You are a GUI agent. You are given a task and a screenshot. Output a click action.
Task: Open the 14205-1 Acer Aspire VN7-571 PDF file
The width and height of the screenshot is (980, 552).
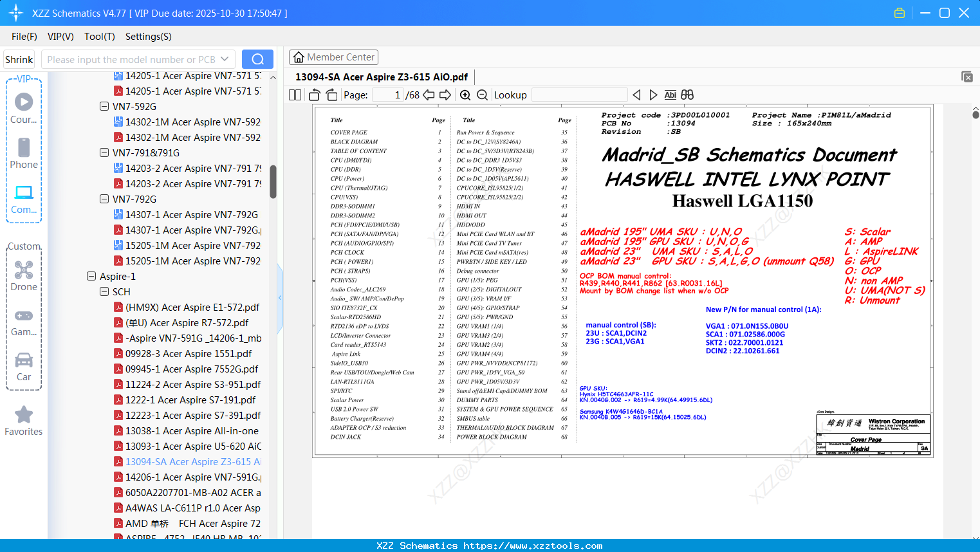click(187, 91)
